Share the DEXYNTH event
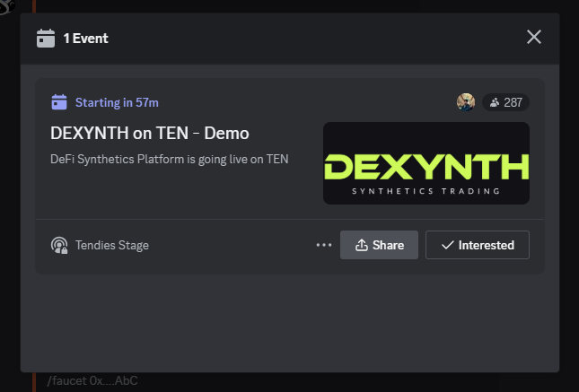Image resolution: width=579 pixels, height=392 pixels. pyautogui.click(x=379, y=245)
